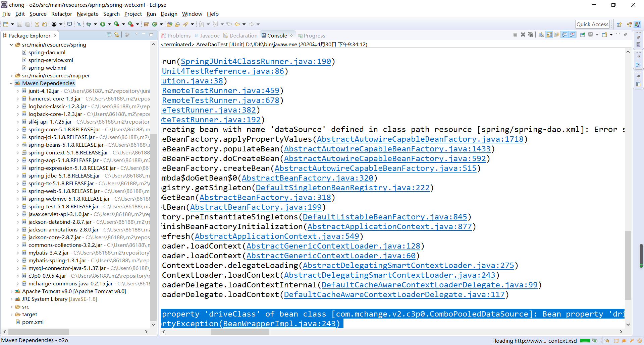The image size is (644, 345).
Task: Toggle Scroll Lock in Console
Action: point(549,34)
